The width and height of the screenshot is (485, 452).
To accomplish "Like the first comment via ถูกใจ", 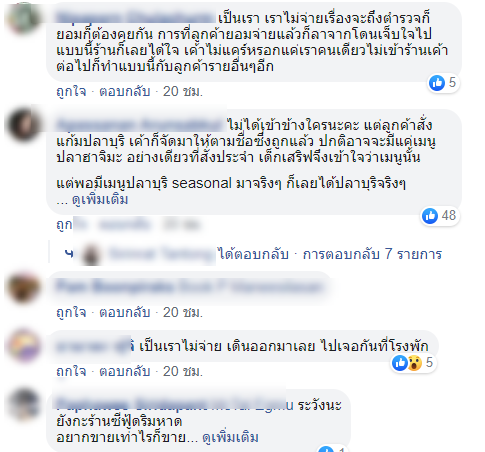I will point(71,91).
